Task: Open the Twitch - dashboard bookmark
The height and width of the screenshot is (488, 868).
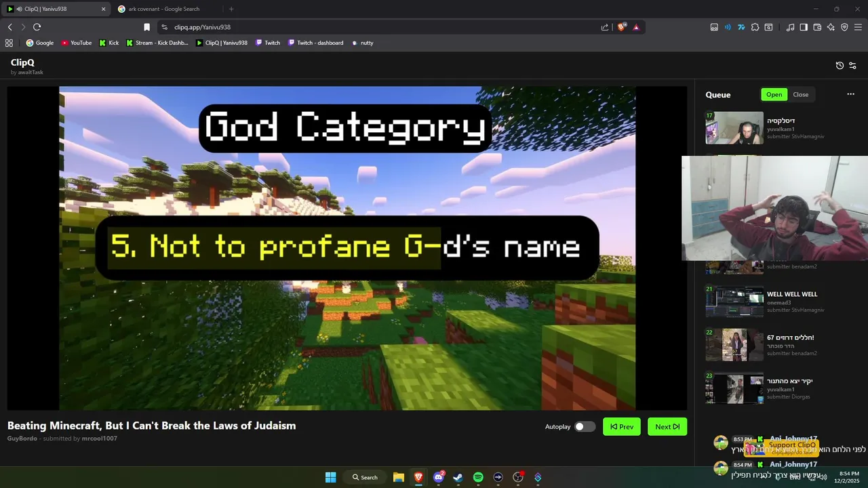Action: coord(316,43)
